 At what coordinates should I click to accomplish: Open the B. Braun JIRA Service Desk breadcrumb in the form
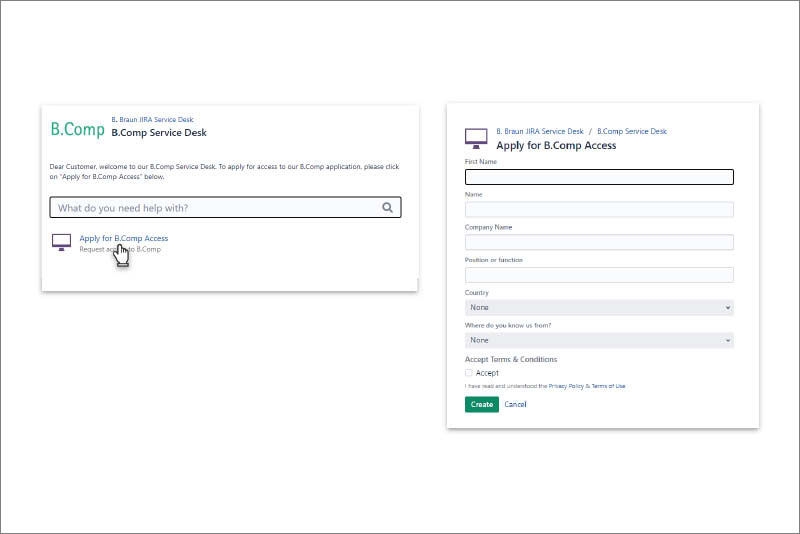539,131
